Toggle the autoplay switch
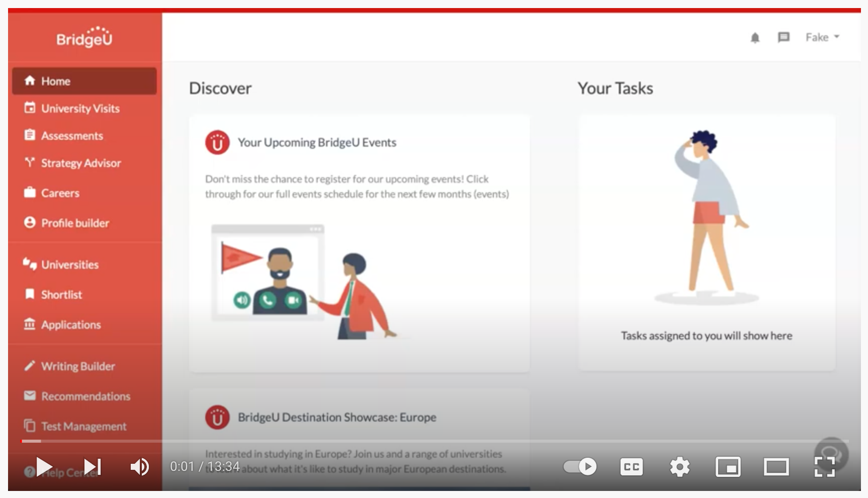Viewport: 868px width, 498px height. pos(580,467)
